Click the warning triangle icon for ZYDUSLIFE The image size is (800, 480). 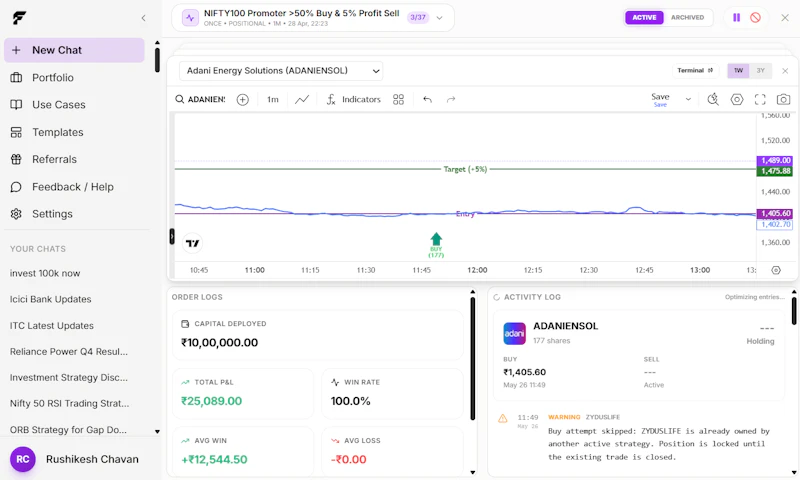503,419
